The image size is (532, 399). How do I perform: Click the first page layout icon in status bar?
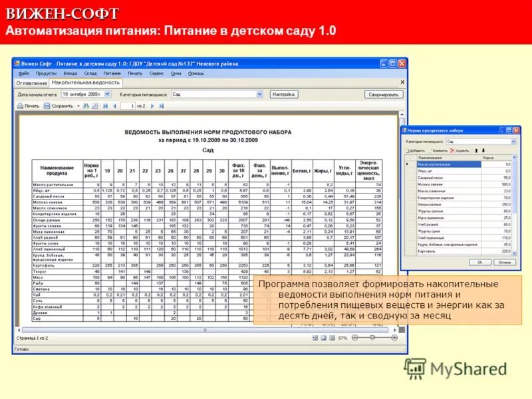click(315, 338)
